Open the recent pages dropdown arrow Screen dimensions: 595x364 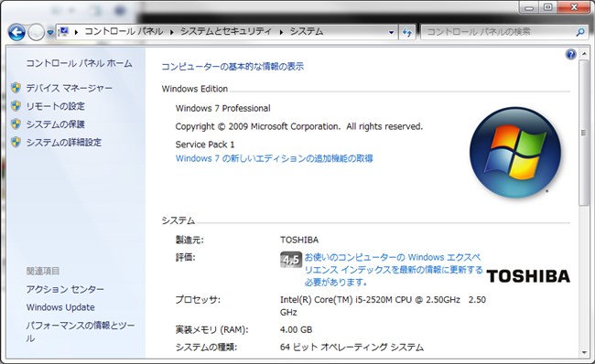50,33
